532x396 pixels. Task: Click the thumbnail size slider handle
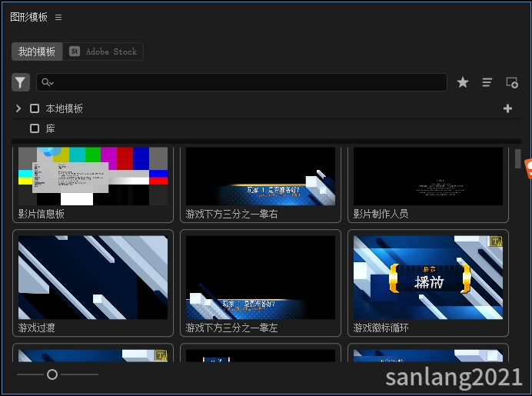[52, 374]
